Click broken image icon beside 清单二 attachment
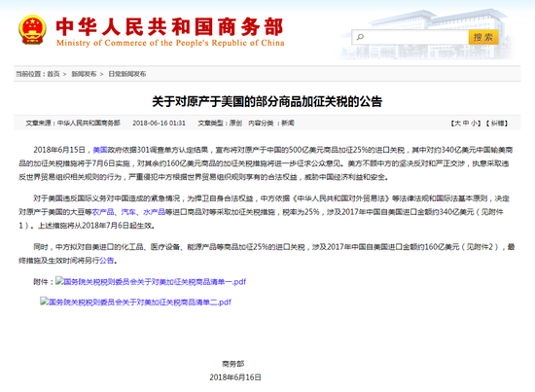Viewport: 535px width, 392px height. click(x=44, y=302)
